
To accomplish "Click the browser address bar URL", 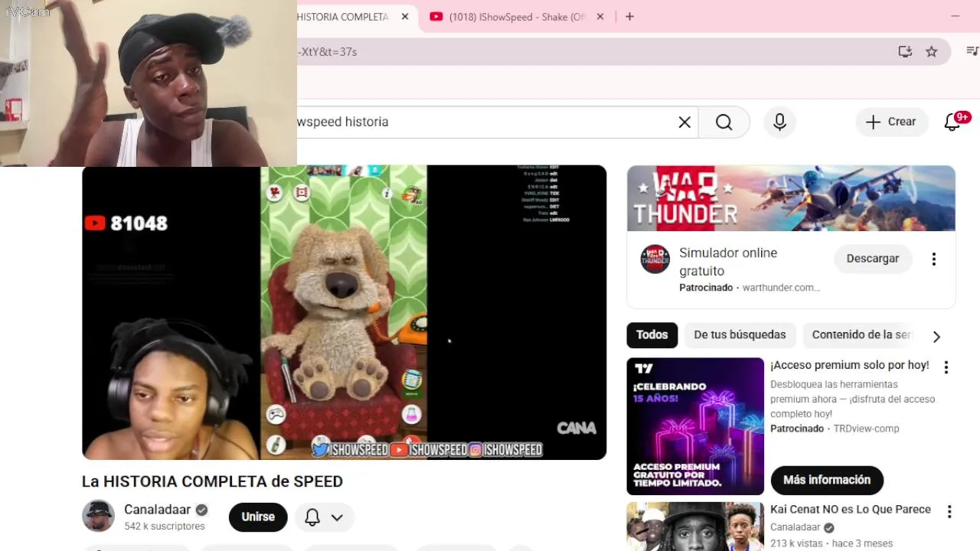I will (x=328, y=51).
